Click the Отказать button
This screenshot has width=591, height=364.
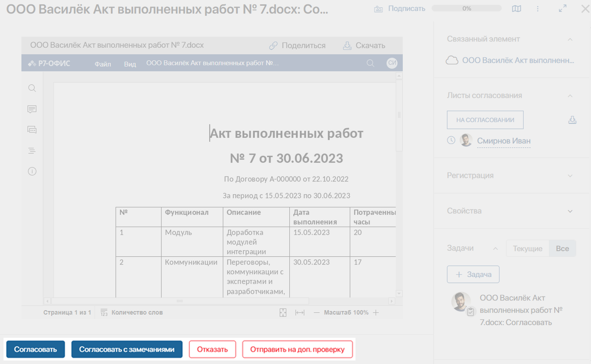click(212, 349)
